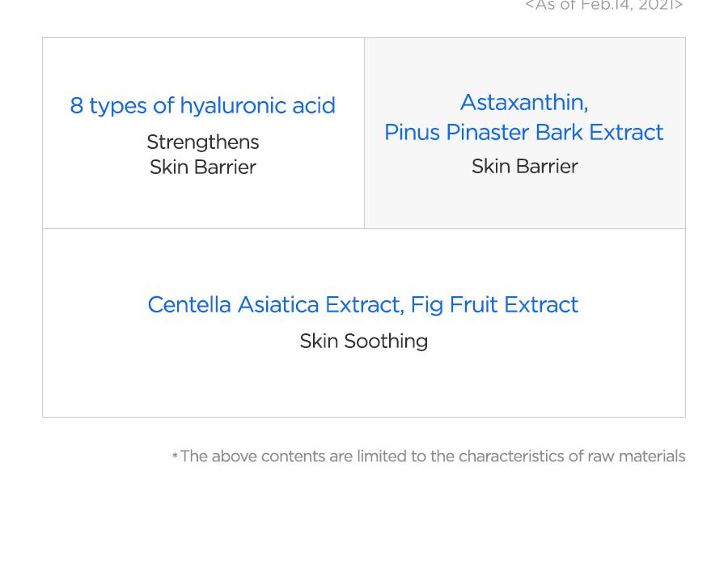
Task: Select the "Skin Soothing" label
Action: click(363, 341)
